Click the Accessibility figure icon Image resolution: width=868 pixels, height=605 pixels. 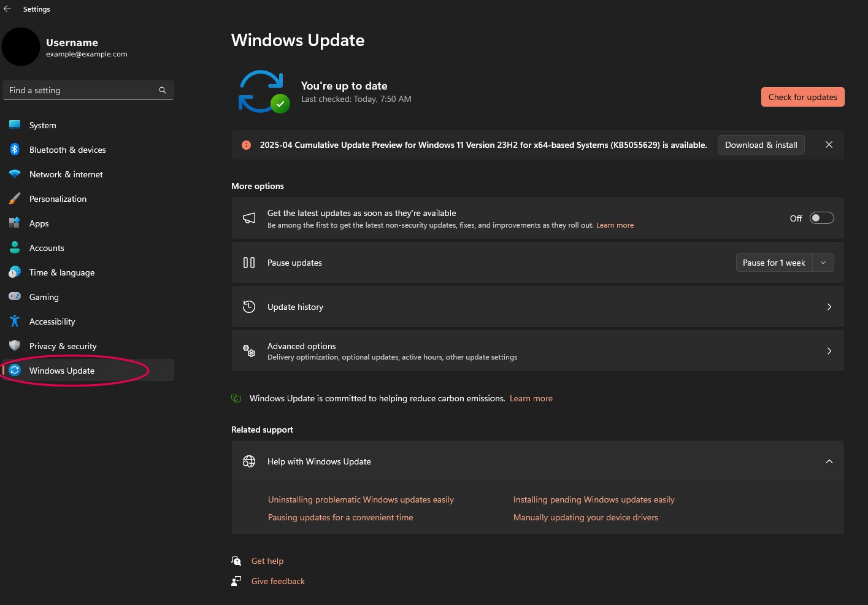pyautogui.click(x=15, y=321)
